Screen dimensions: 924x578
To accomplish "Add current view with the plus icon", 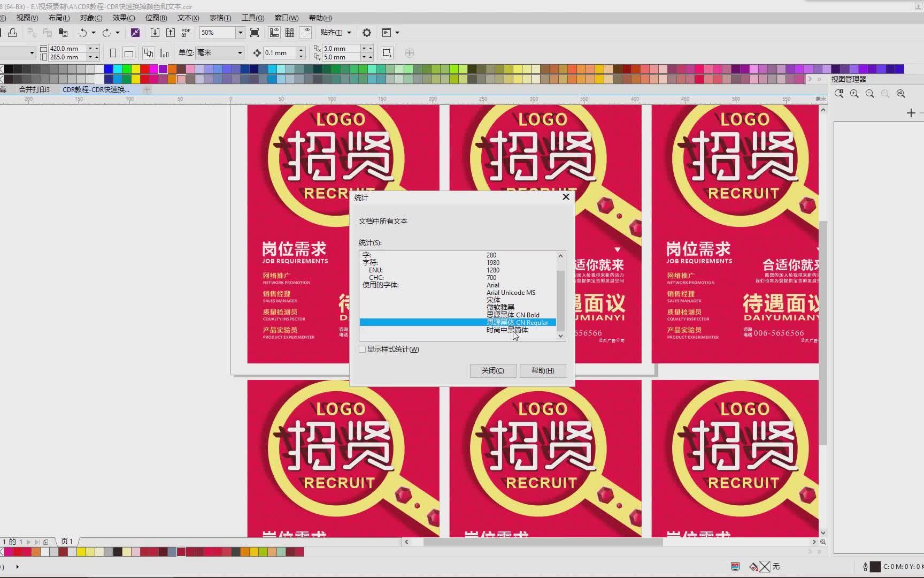I will point(911,113).
